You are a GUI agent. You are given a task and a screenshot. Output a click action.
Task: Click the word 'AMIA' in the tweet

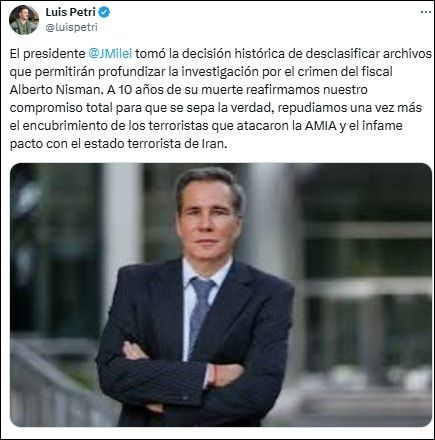coord(320,126)
